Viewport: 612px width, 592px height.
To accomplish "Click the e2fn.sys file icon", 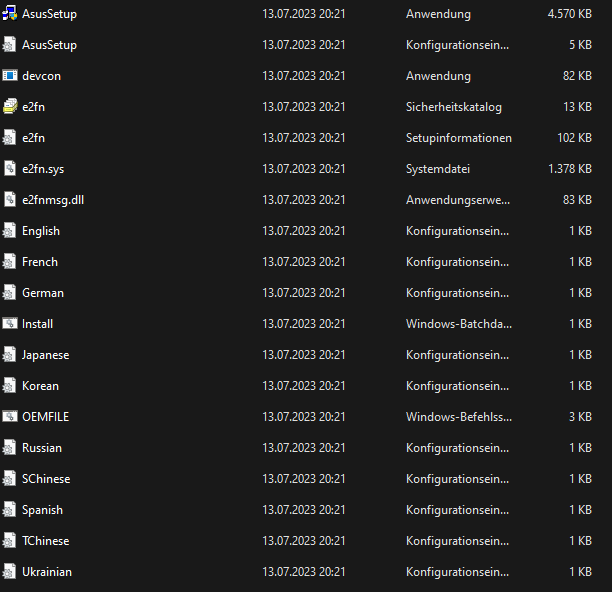I will coord(10,169).
